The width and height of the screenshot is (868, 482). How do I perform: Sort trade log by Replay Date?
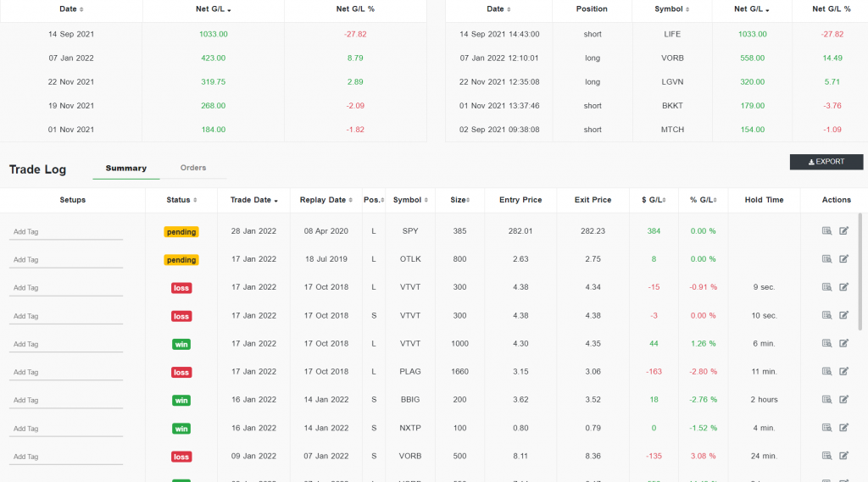325,200
